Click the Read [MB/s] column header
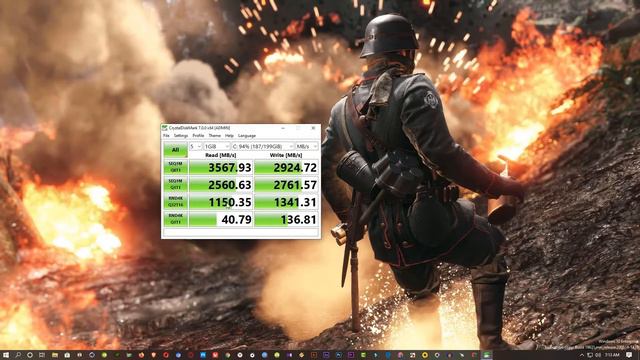 point(220,155)
